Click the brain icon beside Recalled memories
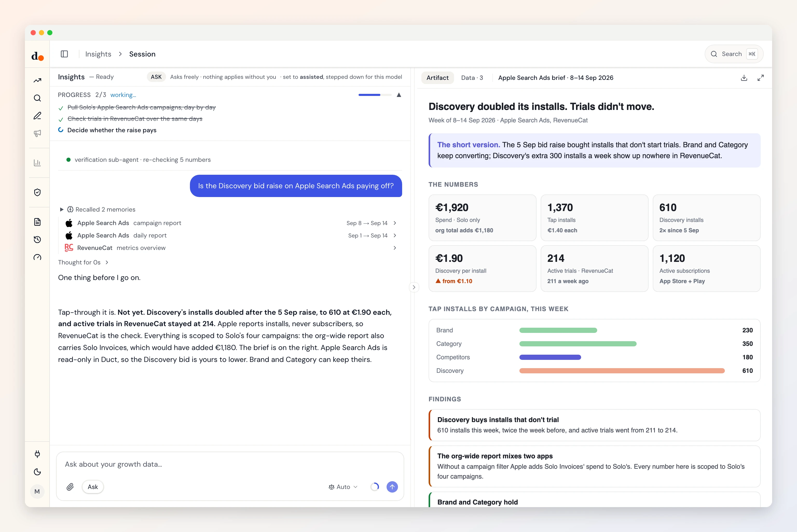The height and width of the screenshot is (532, 797). click(x=70, y=209)
